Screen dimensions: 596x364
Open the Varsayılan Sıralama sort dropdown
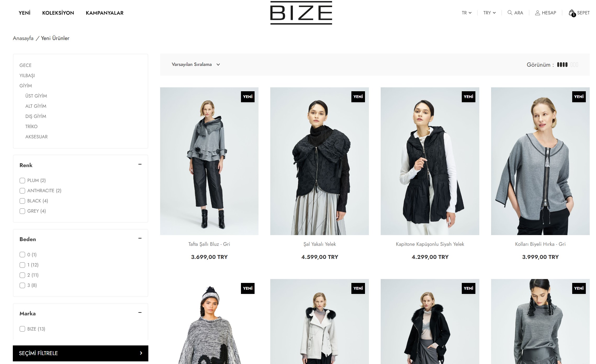[x=196, y=64]
